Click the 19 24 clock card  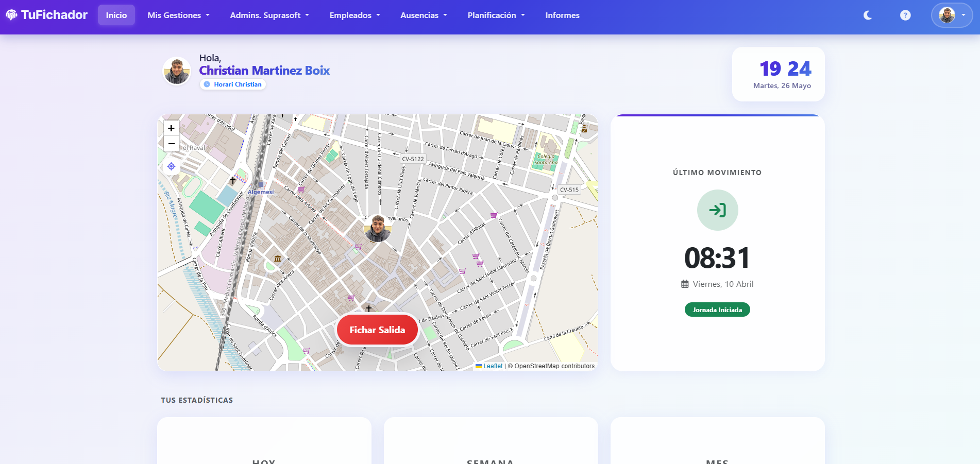[778, 74]
